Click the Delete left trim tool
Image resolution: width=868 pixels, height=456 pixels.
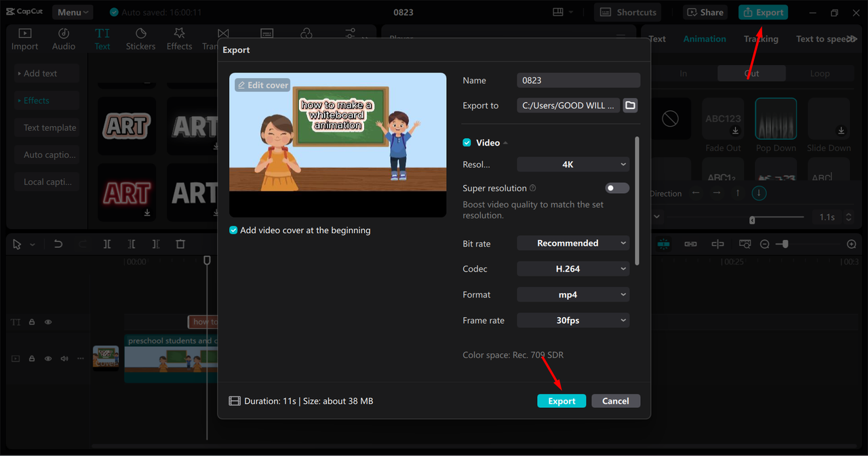pos(132,244)
